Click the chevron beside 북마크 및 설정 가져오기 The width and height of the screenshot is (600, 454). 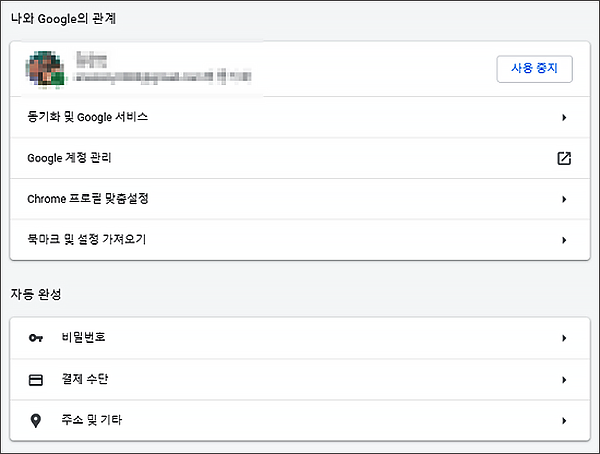564,240
